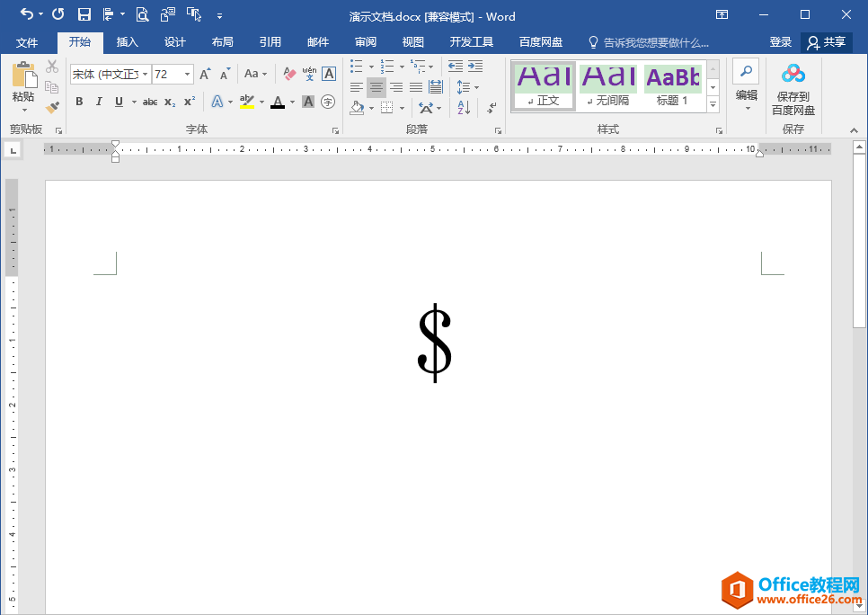868x615 pixels.
Task: Open the 布局 ribbon tab
Action: tap(222, 42)
